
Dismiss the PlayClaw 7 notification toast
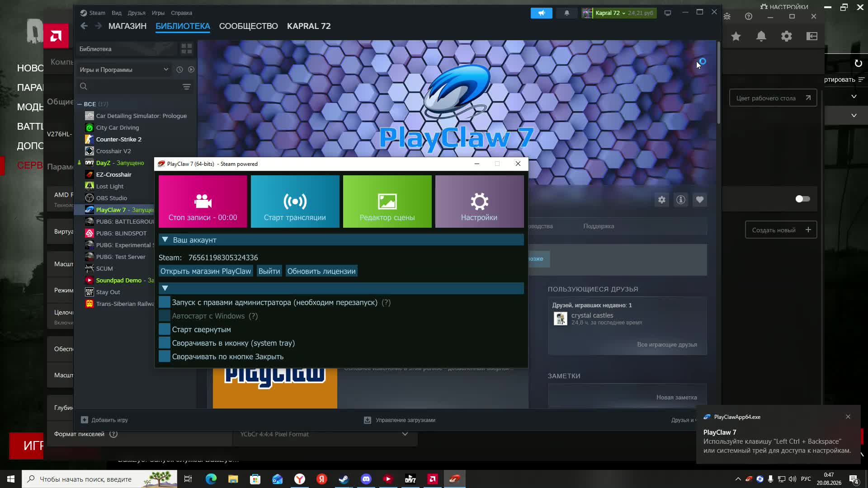click(848, 417)
